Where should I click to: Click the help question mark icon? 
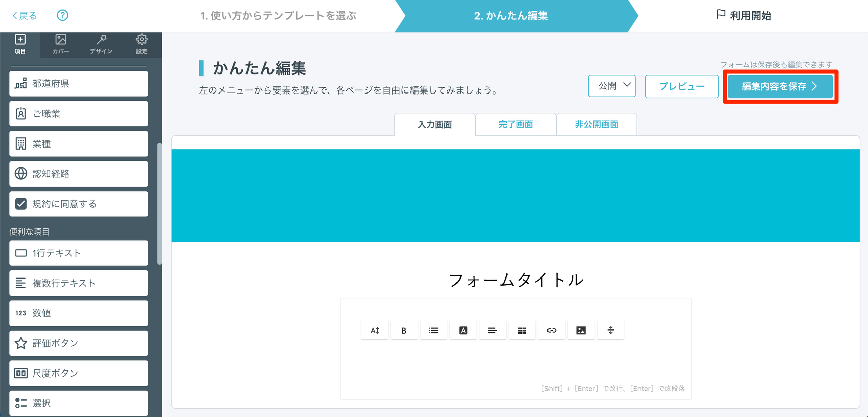(x=62, y=15)
